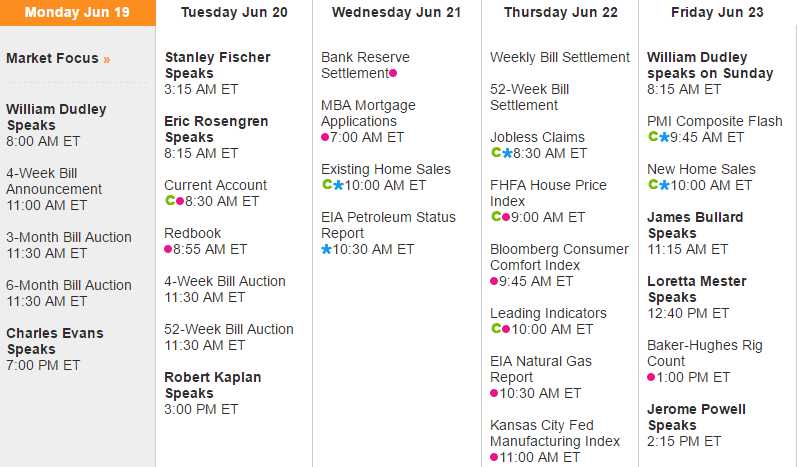The height and width of the screenshot is (467, 798).
Task: Open the Jerome Powell Speaks event
Action: (x=696, y=417)
